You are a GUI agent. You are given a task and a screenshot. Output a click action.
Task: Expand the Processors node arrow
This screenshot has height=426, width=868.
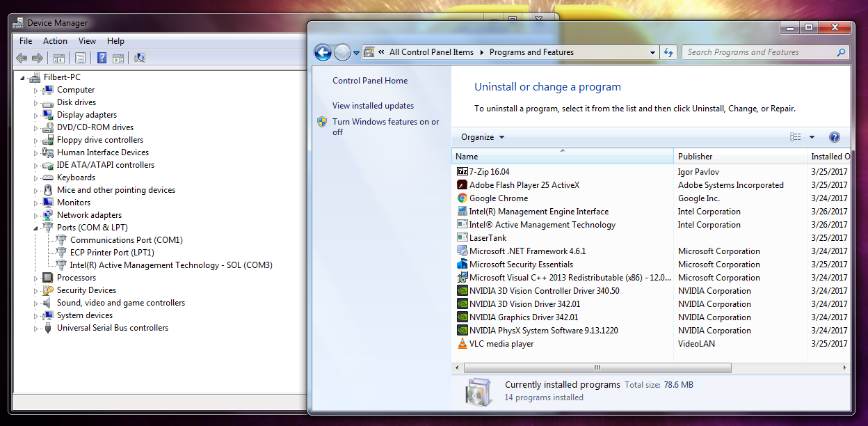coord(35,278)
